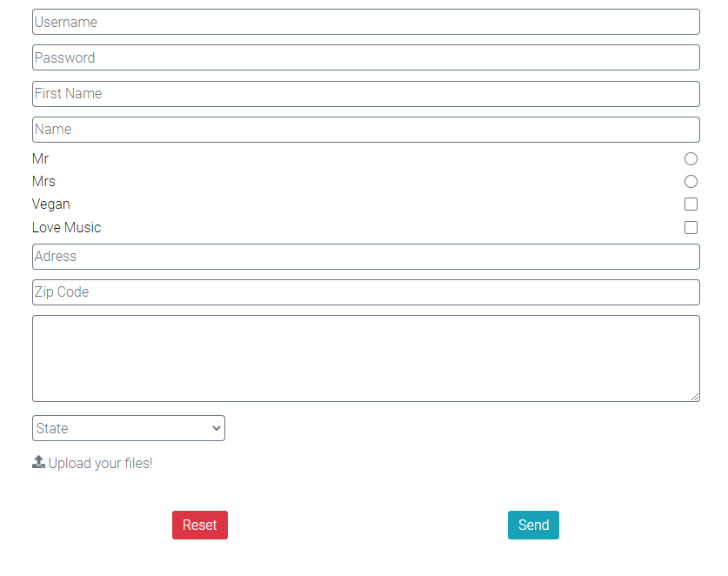This screenshot has height=576, width=728.
Task: Click inside the large comment textarea
Action: (365, 357)
